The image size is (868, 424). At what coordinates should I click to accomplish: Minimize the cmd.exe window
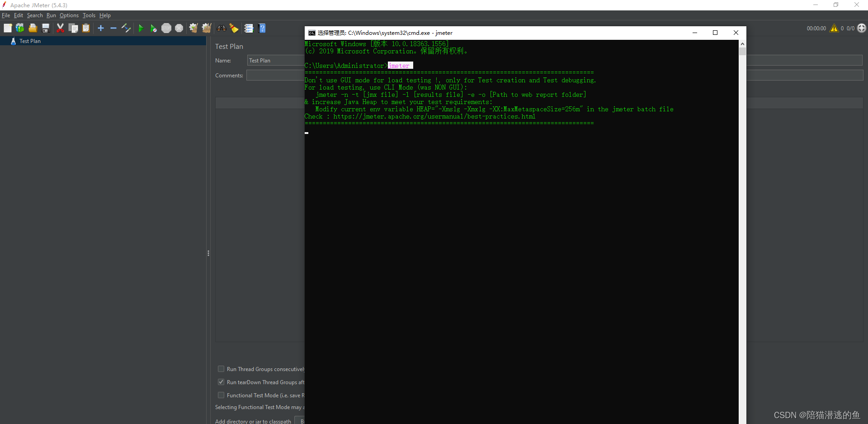(x=695, y=33)
